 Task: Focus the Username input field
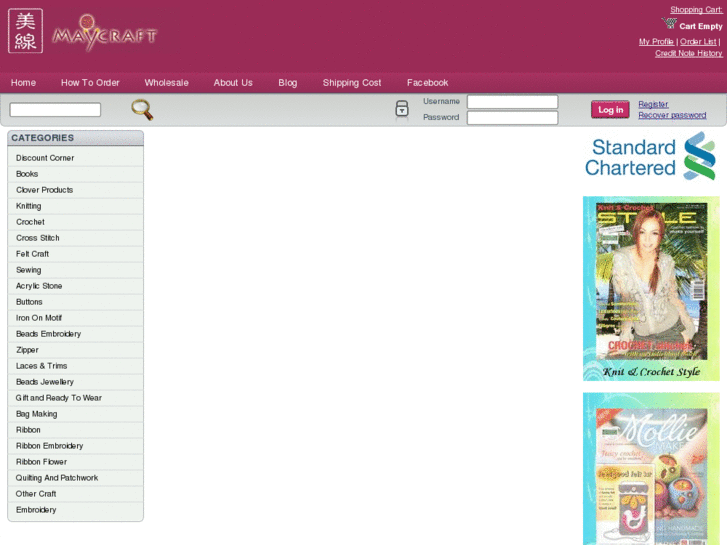coord(512,102)
